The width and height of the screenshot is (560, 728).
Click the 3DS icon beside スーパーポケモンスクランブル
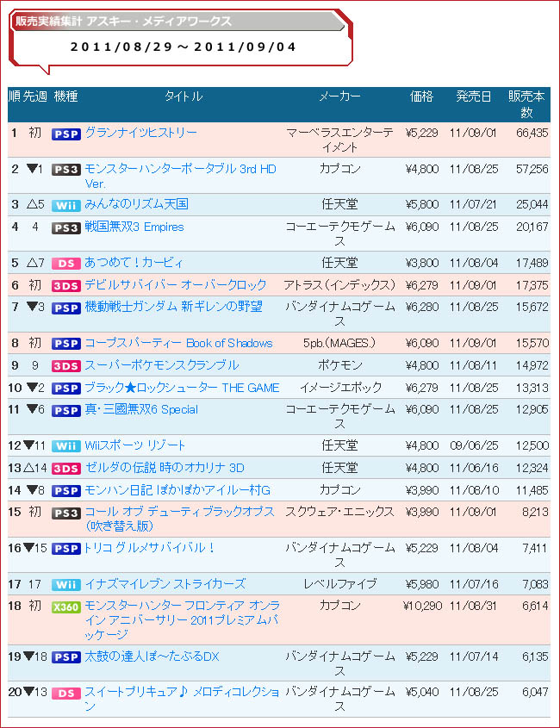pos(66,366)
